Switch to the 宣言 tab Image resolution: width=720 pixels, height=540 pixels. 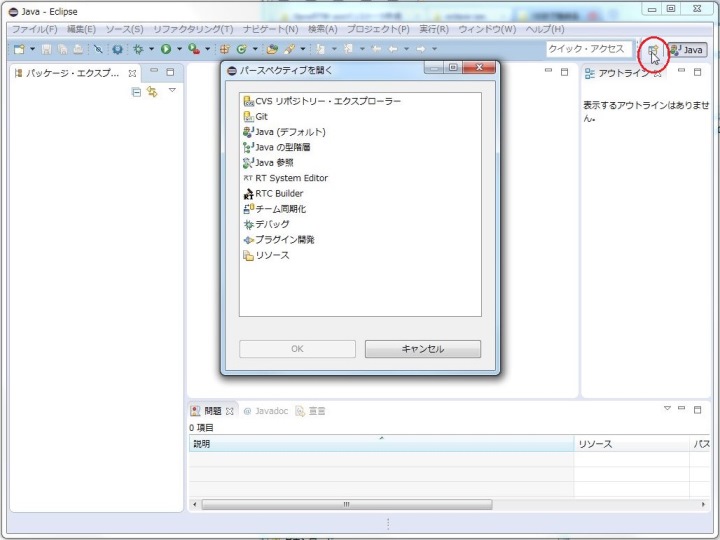[x=310, y=411]
